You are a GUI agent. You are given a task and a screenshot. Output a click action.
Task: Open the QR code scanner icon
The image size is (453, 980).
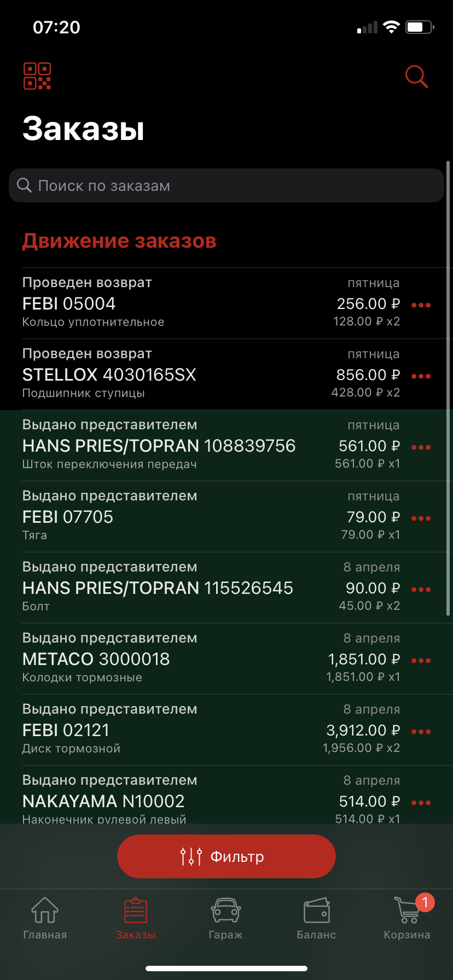pos(37,76)
